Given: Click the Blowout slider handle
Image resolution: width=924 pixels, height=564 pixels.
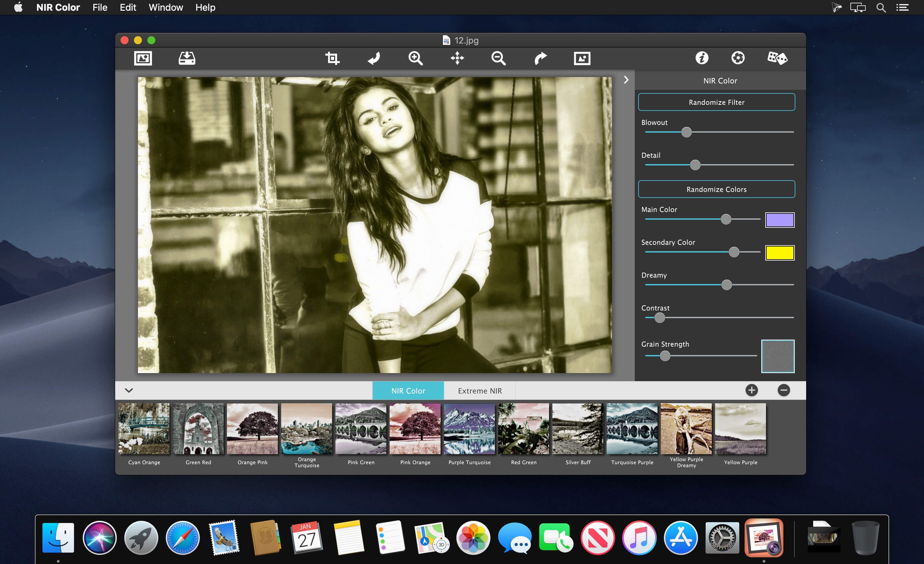Looking at the screenshot, I should [686, 132].
